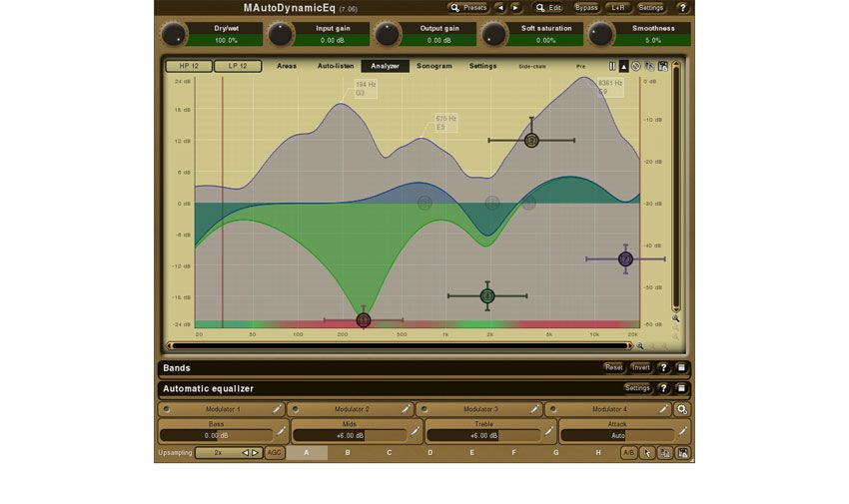The height and width of the screenshot is (504, 849).
Task: Edit Bass multiparameter pencil icon
Action: point(281,431)
